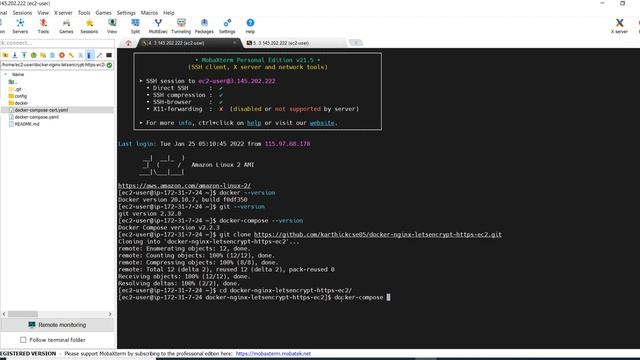
Task: Open the Help menu
Action: [x=169, y=13]
